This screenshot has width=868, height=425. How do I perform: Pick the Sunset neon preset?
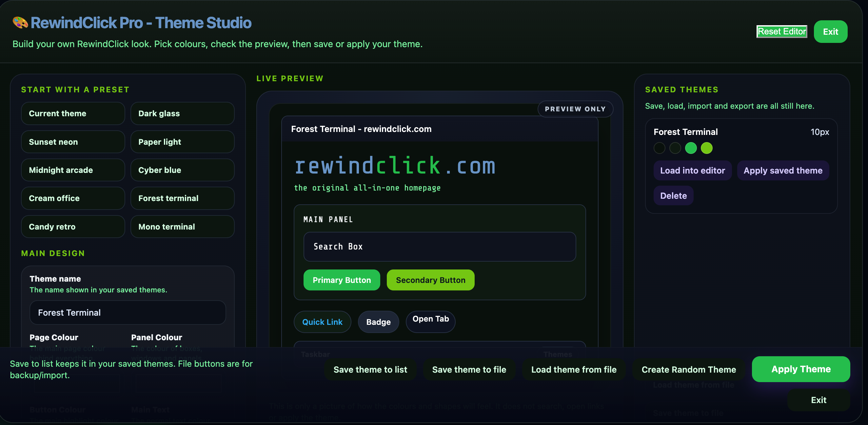[73, 142]
